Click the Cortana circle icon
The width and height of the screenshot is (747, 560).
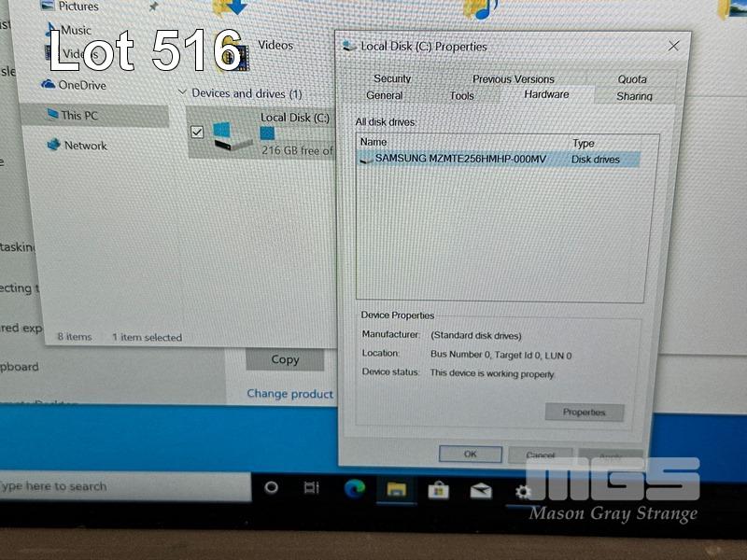272,487
